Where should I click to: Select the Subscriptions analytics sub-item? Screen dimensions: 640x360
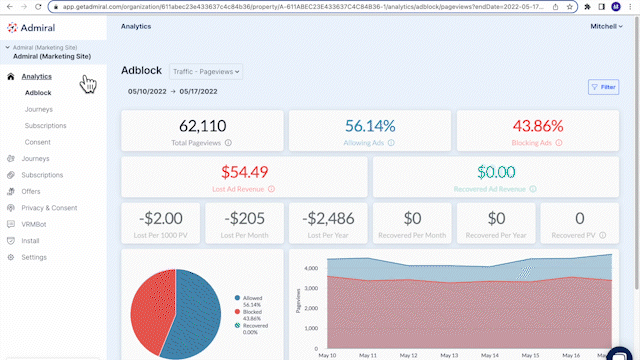(x=45, y=126)
